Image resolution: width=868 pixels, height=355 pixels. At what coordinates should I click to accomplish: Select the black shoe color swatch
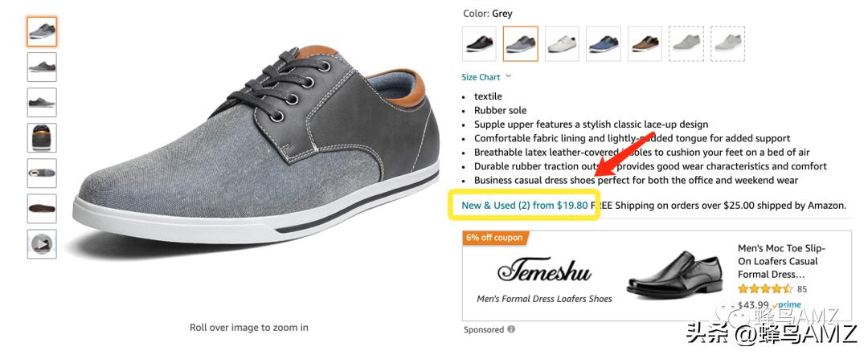coord(479,44)
